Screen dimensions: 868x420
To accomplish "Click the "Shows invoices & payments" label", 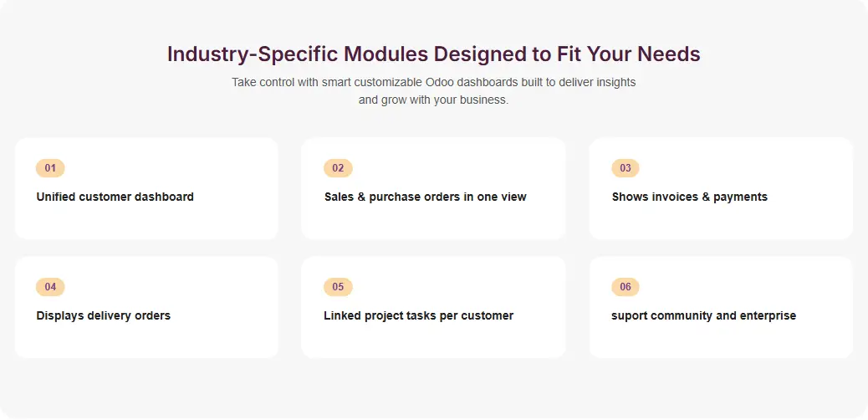I will pyautogui.click(x=689, y=197).
